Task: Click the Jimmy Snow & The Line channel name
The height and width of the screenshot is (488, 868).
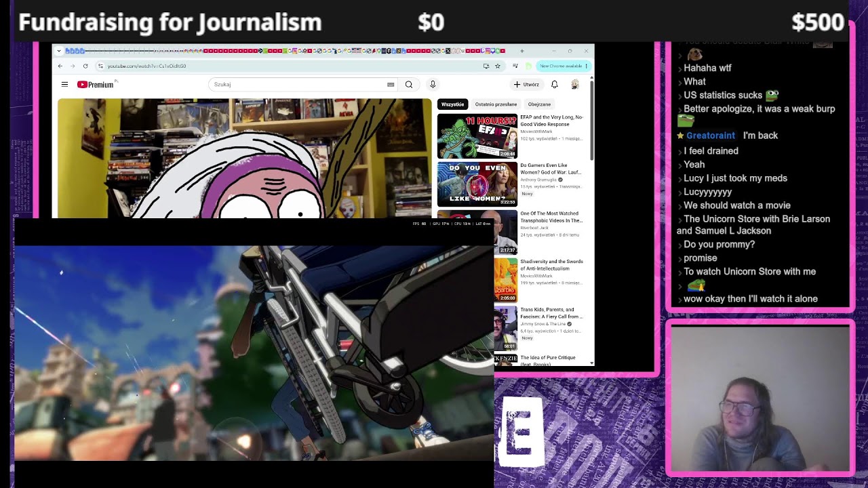Action: tap(543, 324)
